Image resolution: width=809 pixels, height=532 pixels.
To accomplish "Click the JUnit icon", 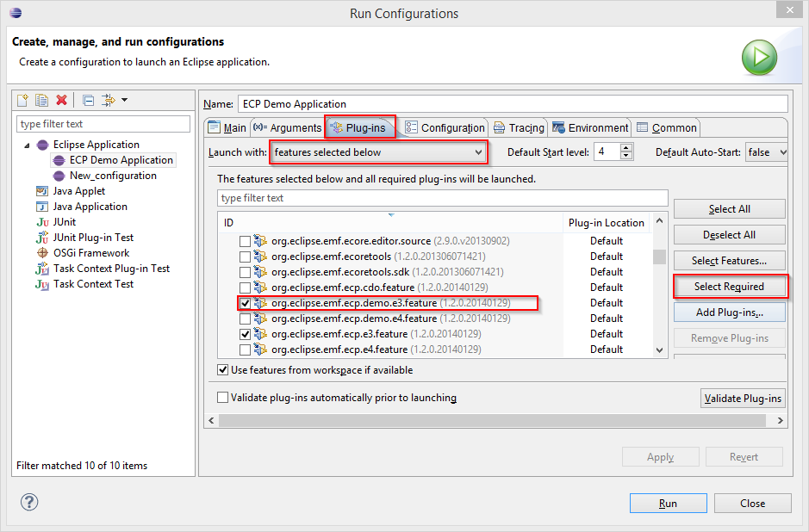I will pos(42,222).
